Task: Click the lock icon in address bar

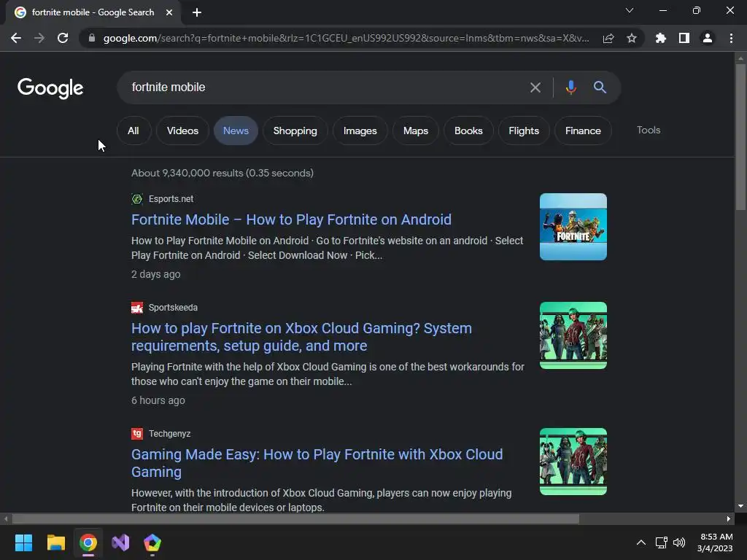Action: pyautogui.click(x=91, y=38)
